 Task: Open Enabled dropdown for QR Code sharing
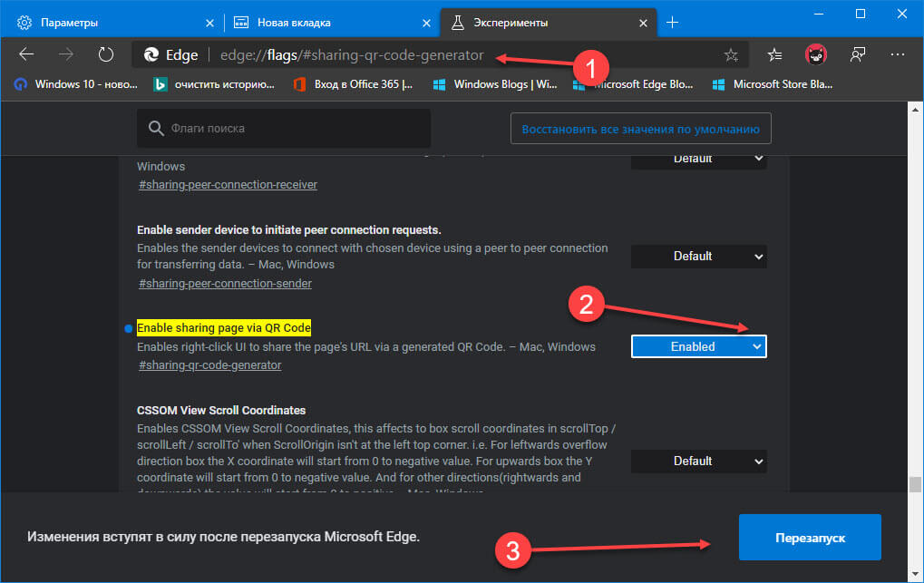coord(698,346)
